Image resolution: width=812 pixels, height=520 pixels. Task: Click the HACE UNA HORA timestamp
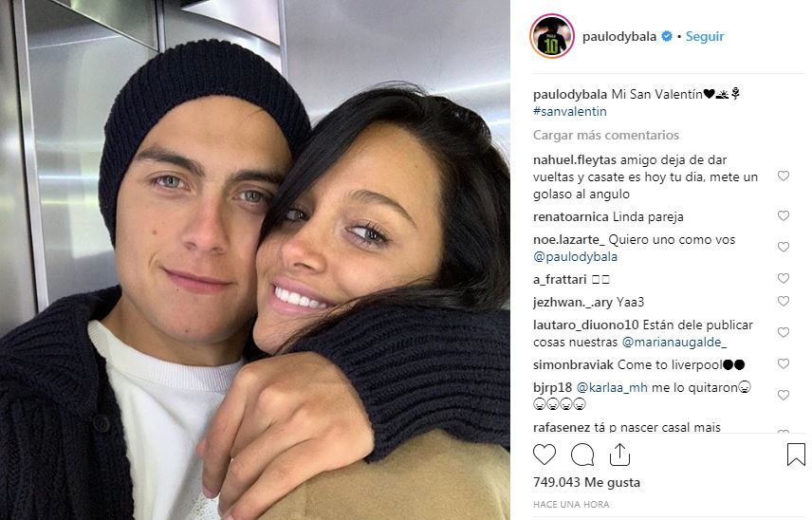click(x=571, y=505)
